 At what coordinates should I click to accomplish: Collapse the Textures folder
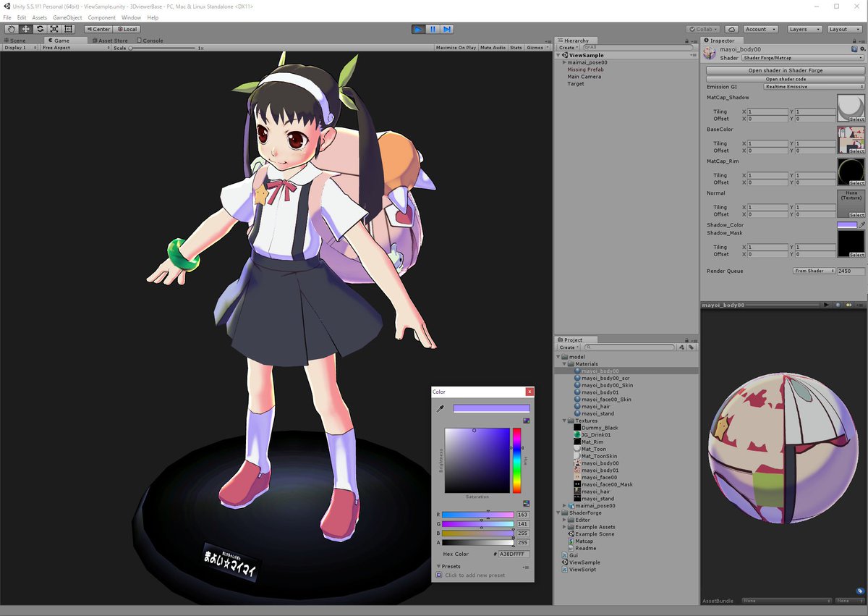click(x=564, y=421)
